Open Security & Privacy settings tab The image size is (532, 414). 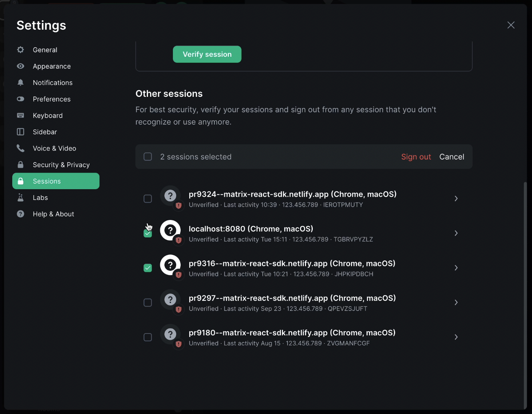point(61,165)
